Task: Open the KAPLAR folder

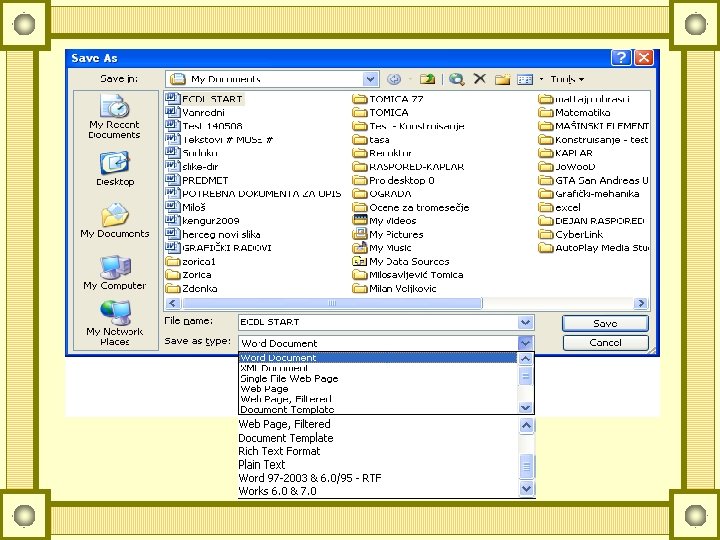Action: (x=566, y=153)
